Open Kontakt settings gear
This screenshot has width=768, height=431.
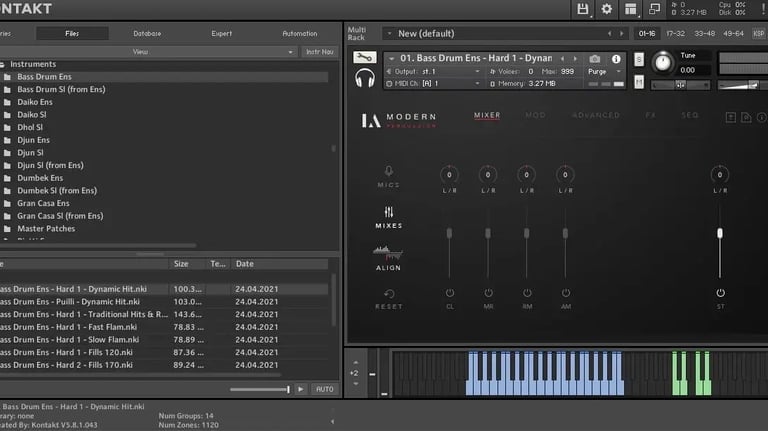coord(606,9)
